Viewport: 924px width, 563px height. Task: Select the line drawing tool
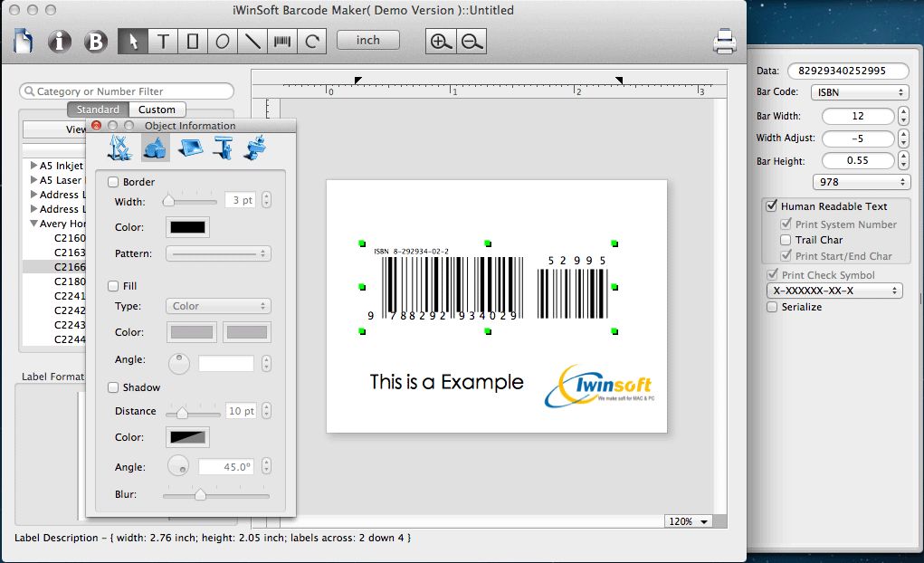coord(252,42)
